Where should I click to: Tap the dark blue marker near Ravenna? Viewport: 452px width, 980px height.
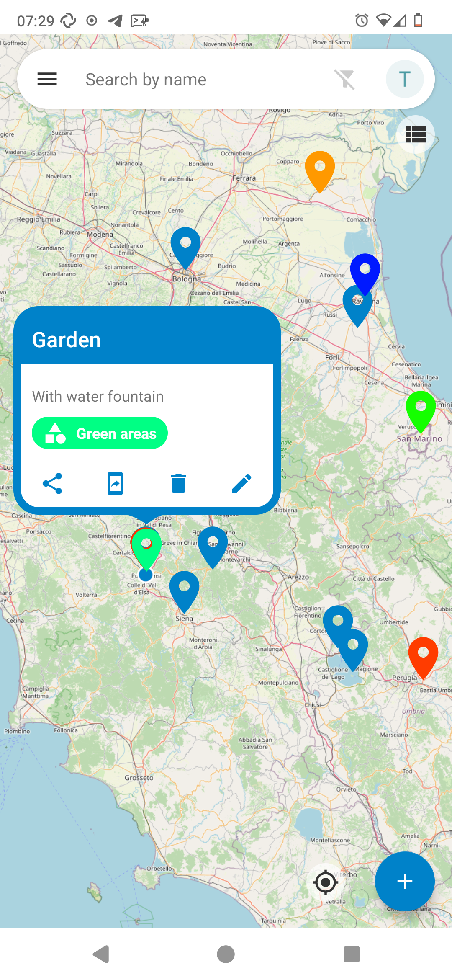(365, 270)
